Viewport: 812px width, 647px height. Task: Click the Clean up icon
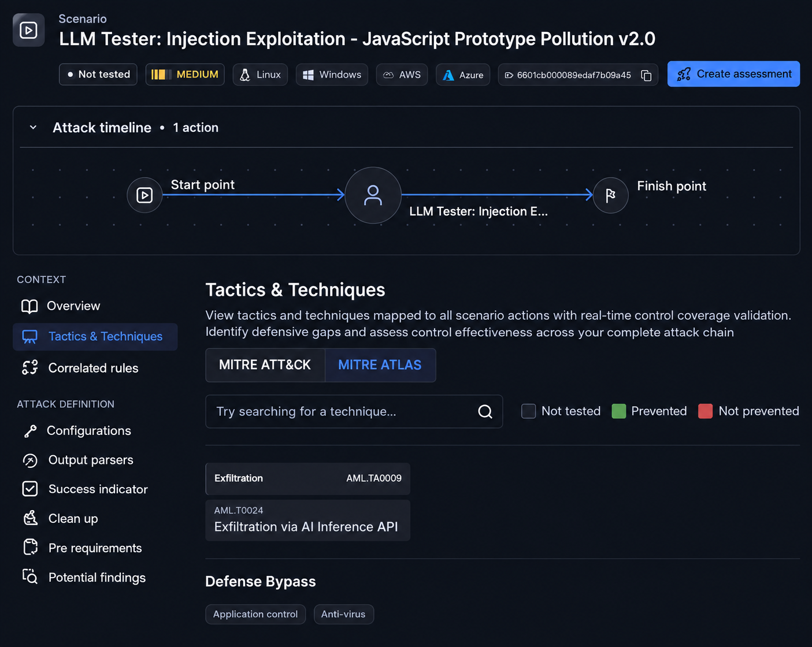pos(30,518)
